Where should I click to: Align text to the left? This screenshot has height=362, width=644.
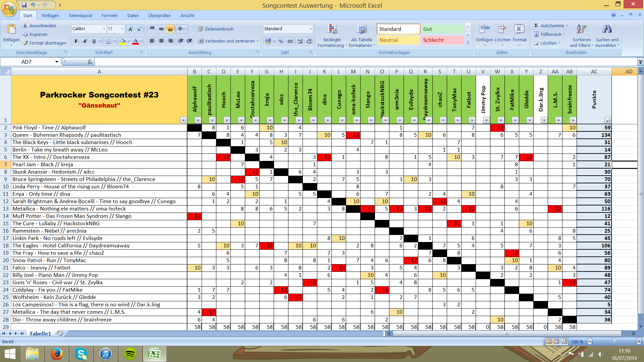152,41
